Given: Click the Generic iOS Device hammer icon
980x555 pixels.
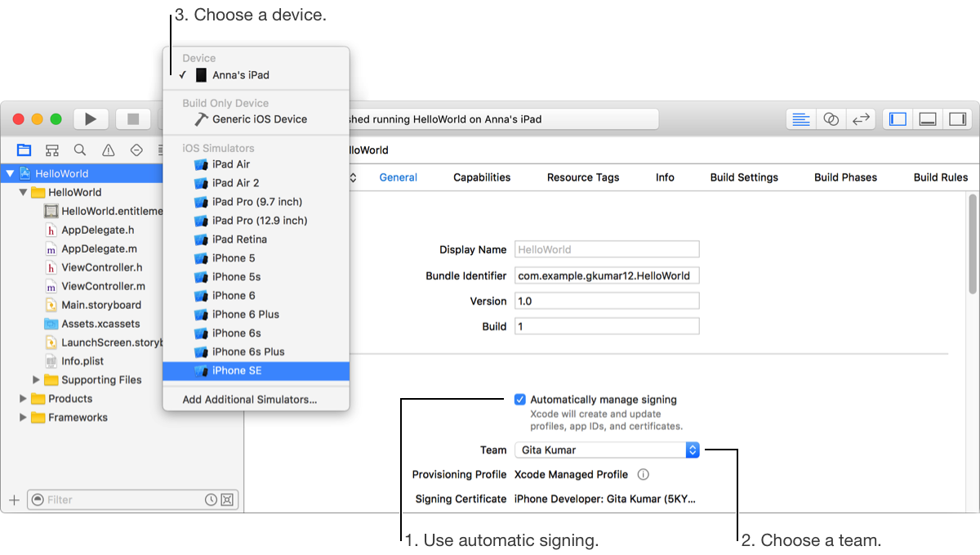Looking at the screenshot, I should point(201,119).
